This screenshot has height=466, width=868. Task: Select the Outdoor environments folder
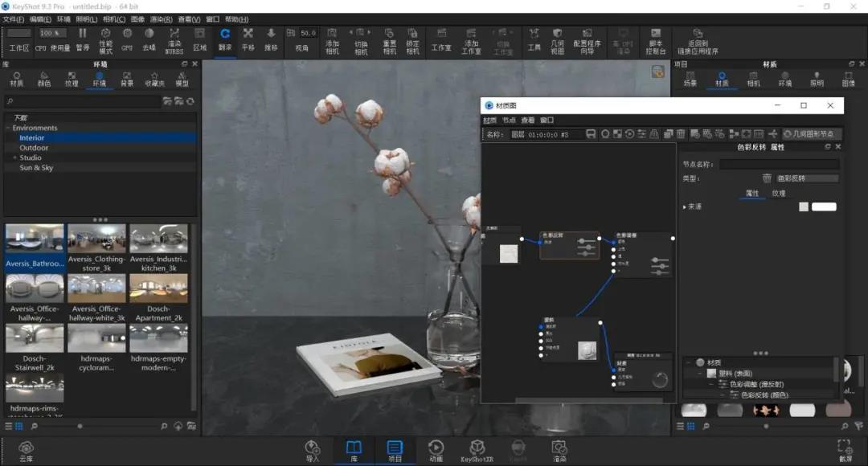[x=34, y=148]
